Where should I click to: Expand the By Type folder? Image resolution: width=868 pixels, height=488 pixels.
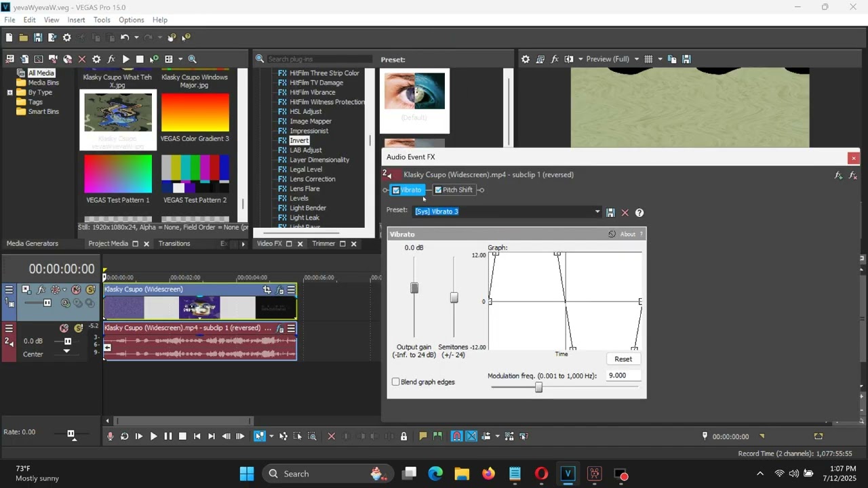tap(9, 92)
